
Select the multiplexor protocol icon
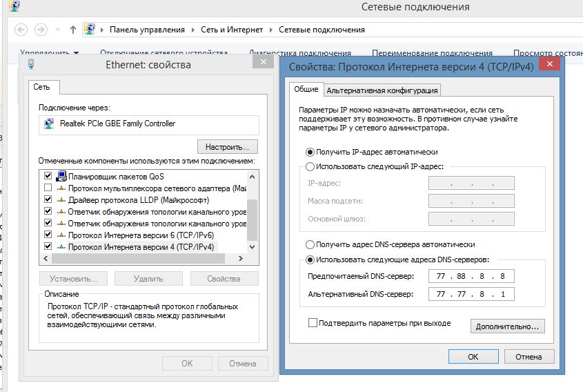coord(61,188)
